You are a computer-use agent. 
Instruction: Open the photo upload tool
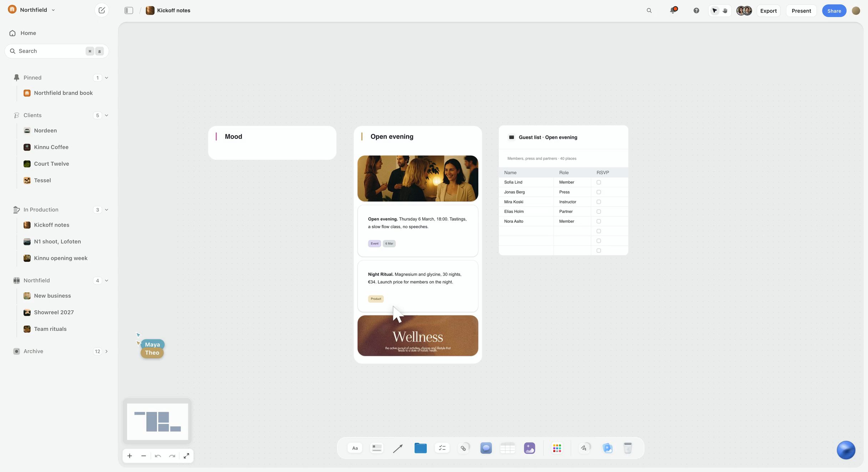coord(607,448)
